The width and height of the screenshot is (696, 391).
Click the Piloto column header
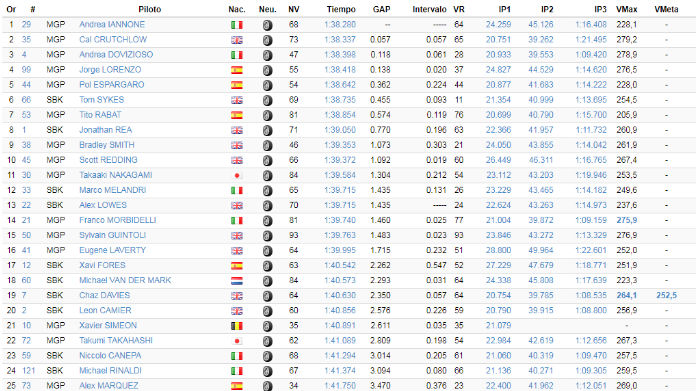click(150, 9)
